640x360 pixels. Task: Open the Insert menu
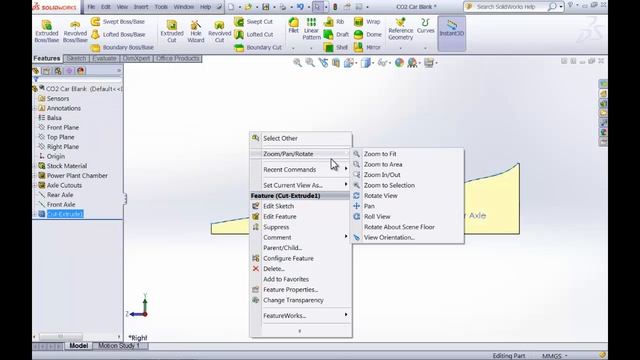point(141,7)
